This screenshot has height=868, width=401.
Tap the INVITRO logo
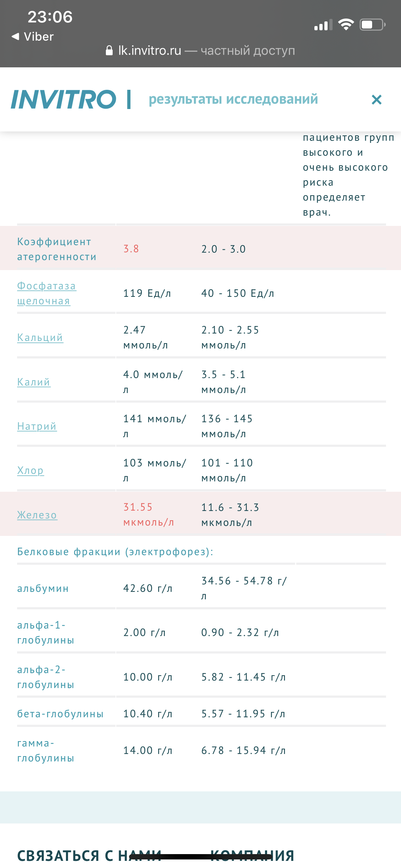(63, 99)
